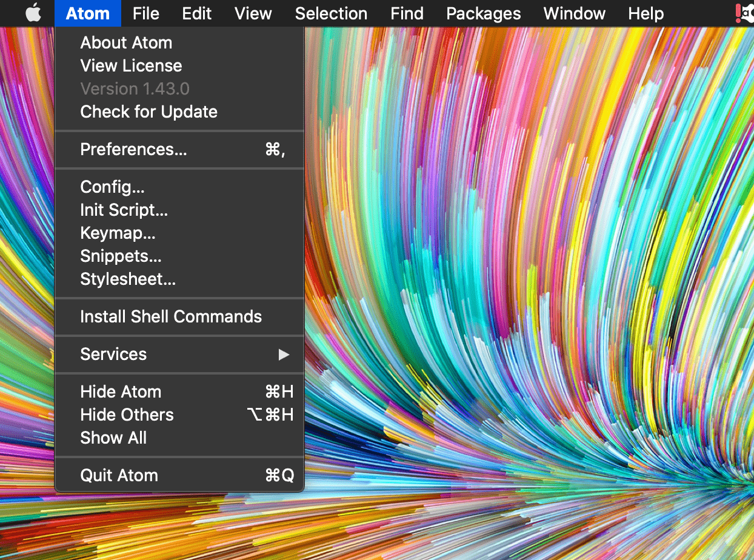The image size is (754, 560).
Task: Choose Snippets... menu entry
Action: [121, 256]
